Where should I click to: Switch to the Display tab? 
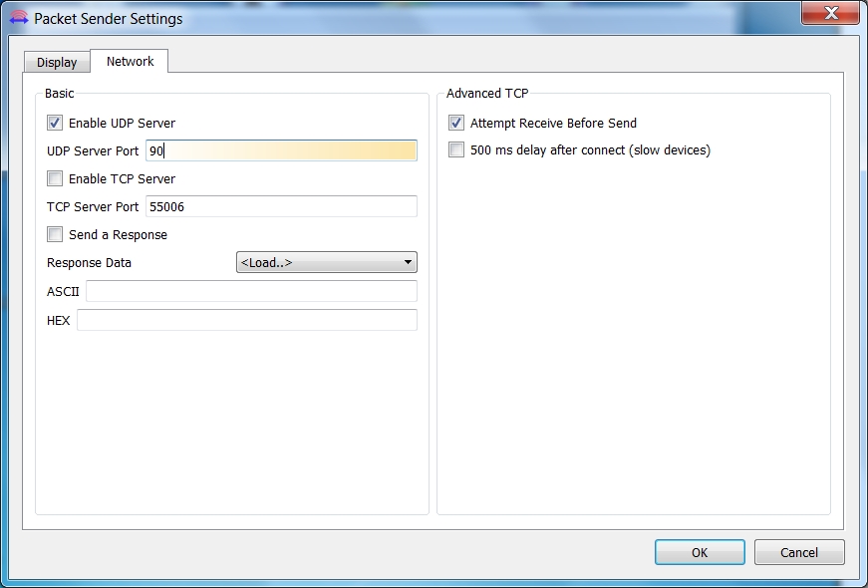point(57,62)
